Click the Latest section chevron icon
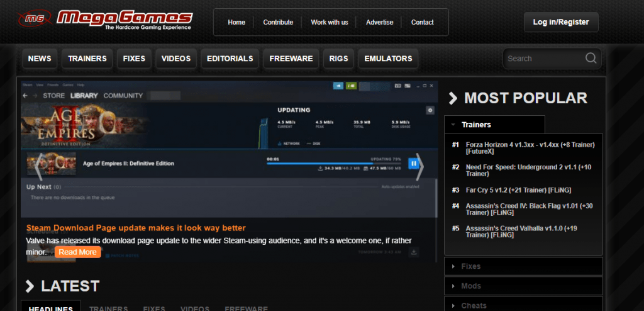644x311 pixels. pos(30,286)
